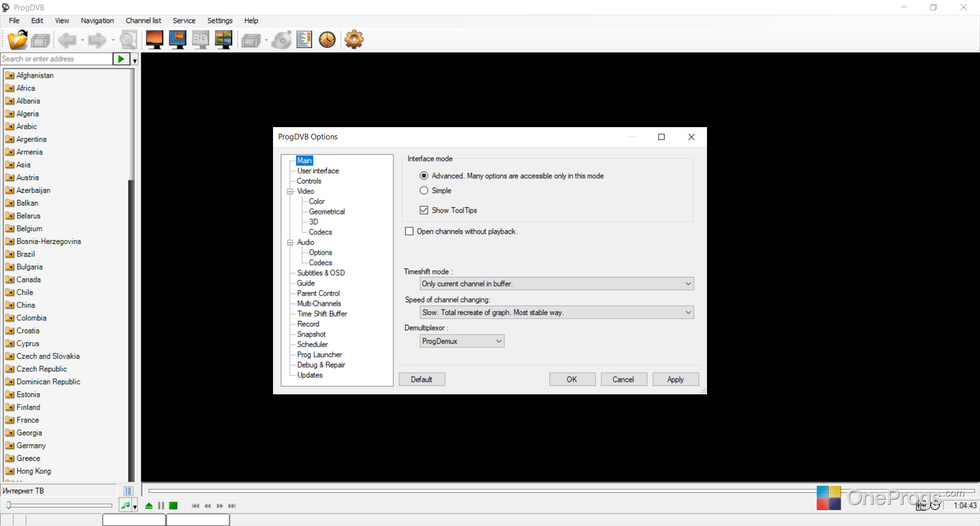The height and width of the screenshot is (526, 980).
Task: Open the channel info guide icon
Action: coord(304,40)
